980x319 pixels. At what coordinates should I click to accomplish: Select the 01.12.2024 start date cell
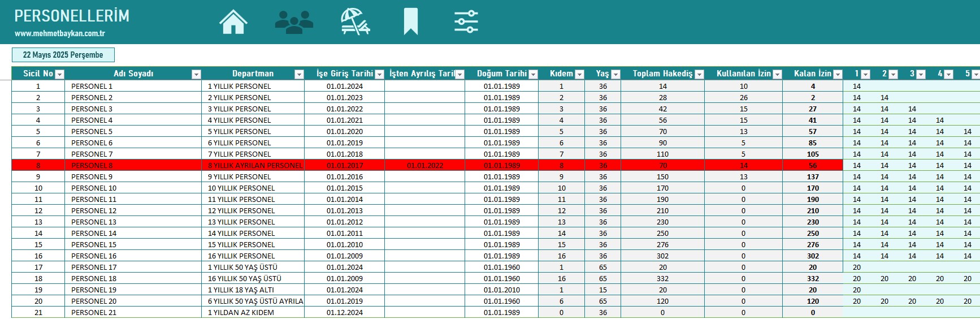point(345,312)
